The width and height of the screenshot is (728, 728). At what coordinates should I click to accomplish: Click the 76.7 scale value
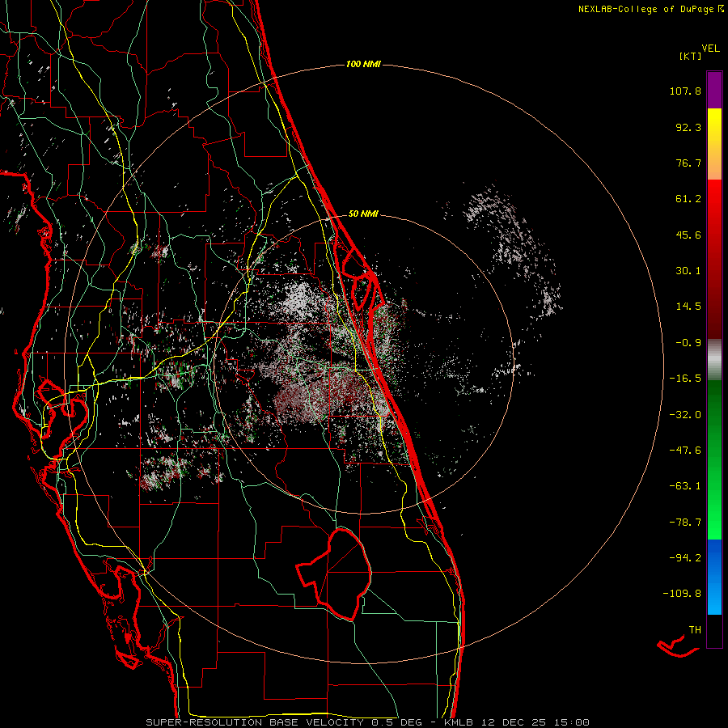click(688, 163)
